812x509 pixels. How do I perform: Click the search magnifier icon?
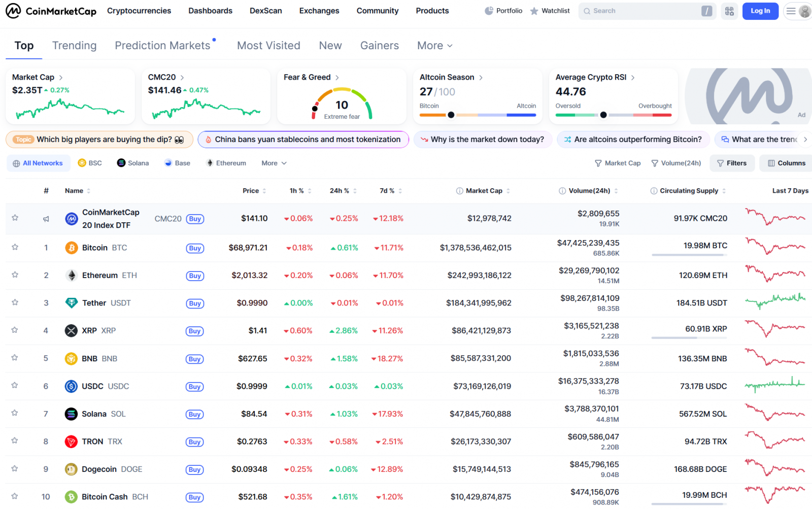[587, 11]
